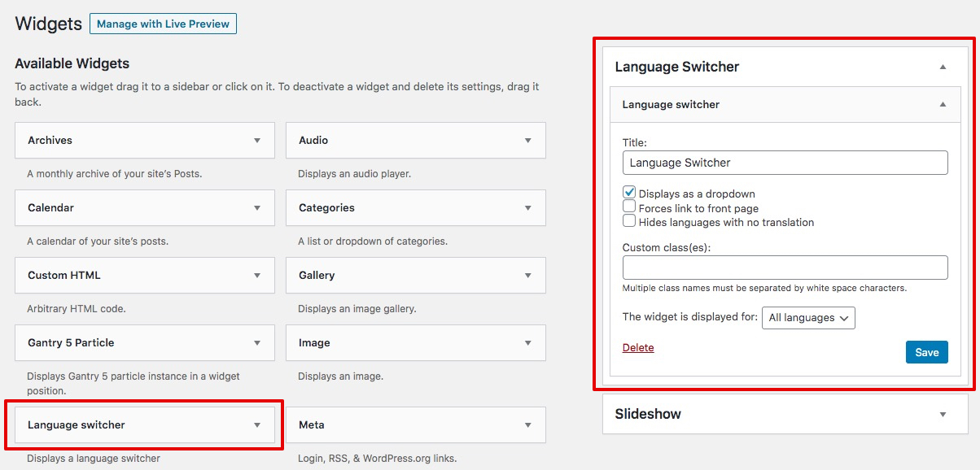Screen dimensions: 980x470
Task: Check Hides languages with no translation
Action: (629, 221)
